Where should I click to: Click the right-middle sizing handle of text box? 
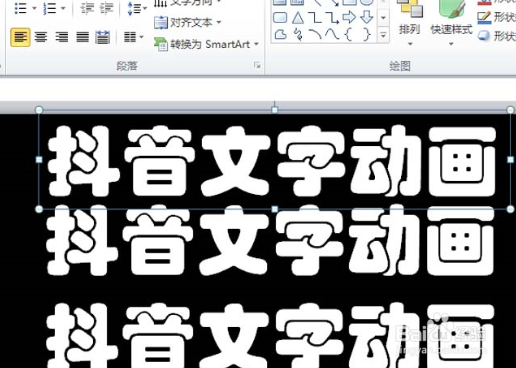[x=510, y=160]
